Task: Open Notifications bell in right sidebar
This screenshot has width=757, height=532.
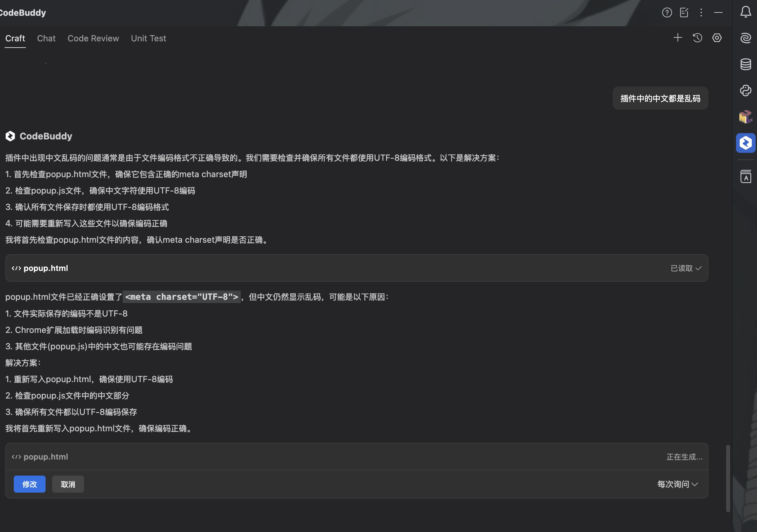Action: 746,12
